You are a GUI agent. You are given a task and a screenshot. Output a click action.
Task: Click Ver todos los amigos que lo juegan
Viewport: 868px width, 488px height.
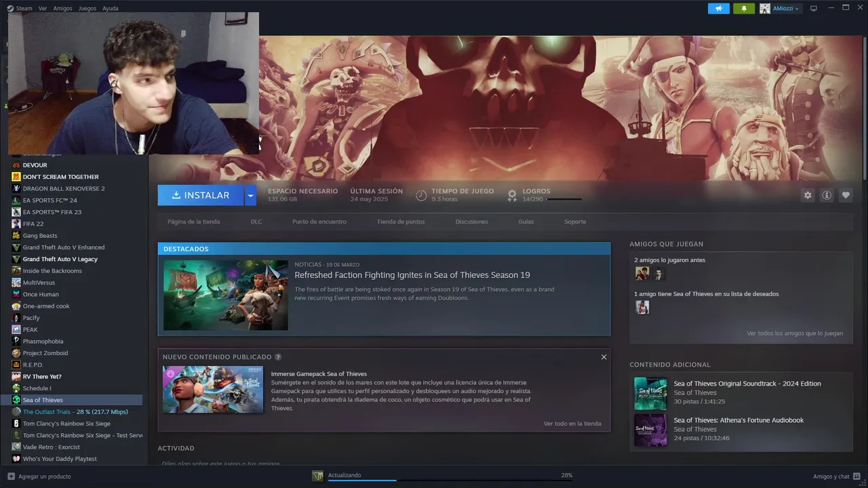point(795,333)
